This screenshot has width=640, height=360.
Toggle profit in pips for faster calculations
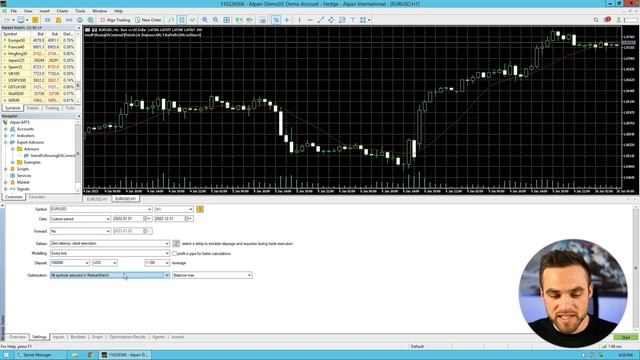(x=175, y=253)
